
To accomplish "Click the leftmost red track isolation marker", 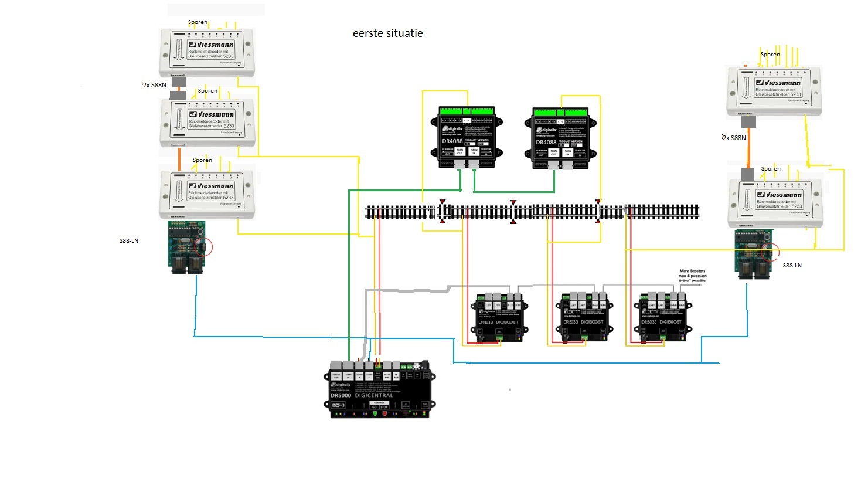I will coord(442,211).
